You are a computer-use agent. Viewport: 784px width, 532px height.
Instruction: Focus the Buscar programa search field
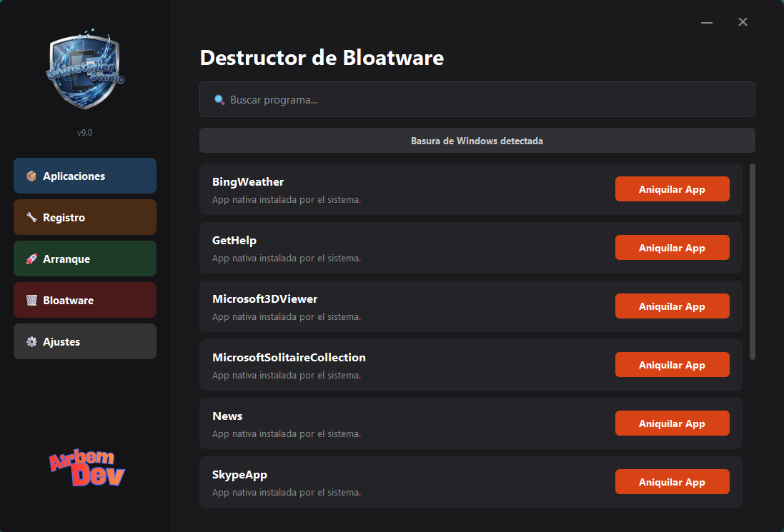click(477, 99)
